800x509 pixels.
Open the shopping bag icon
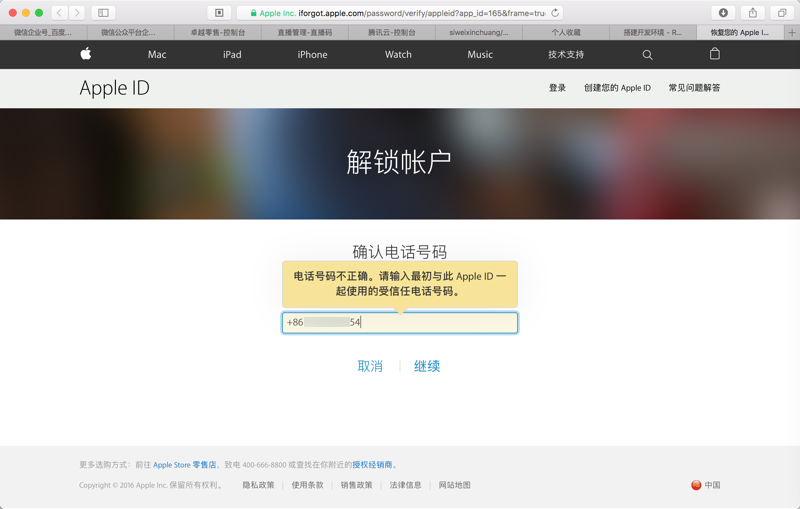click(x=715, y=54)
